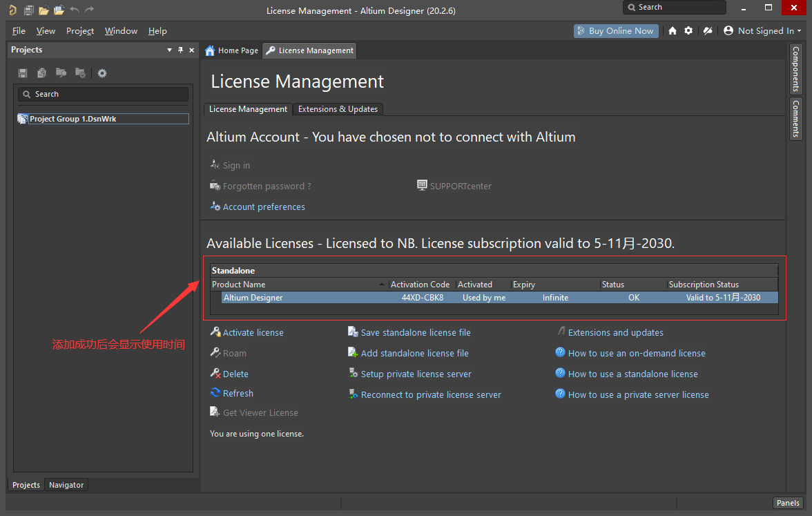Click the Projects panel save icon

pos(23,73)
